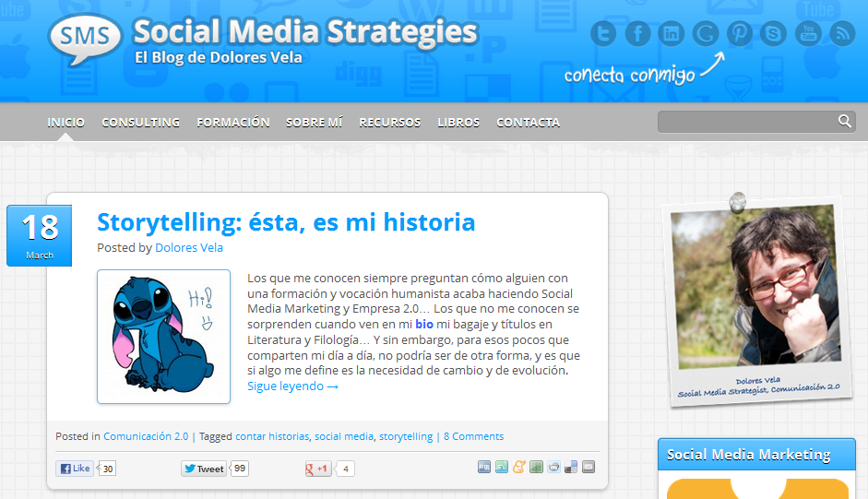This screenshot has height=499, width=868.
Task: Click the Like count showing 30
Action: tap(107, 469)
